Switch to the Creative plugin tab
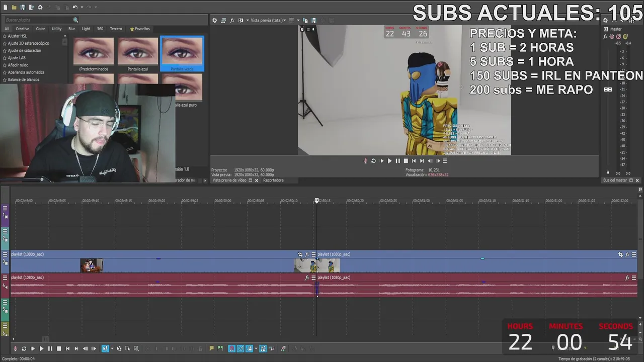This screenshot has height=362, width=644. tap(22, 29)
